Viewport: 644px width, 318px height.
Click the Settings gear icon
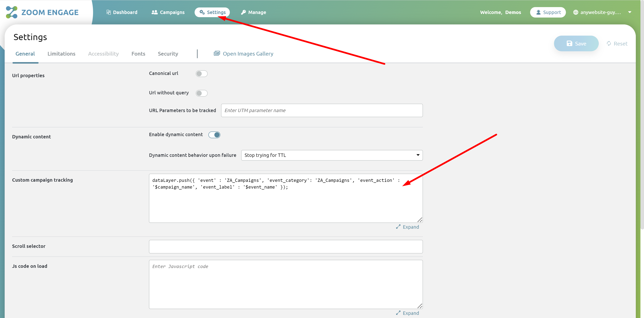[202, 12]
